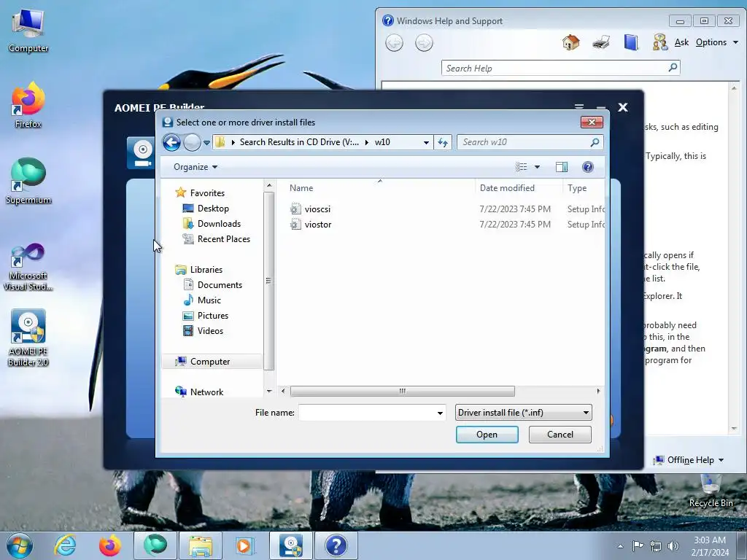Click Windows Media Player taskbar icon
Image resolution: width=747 pixels, height=560 pixels.
tap(245, 545)
